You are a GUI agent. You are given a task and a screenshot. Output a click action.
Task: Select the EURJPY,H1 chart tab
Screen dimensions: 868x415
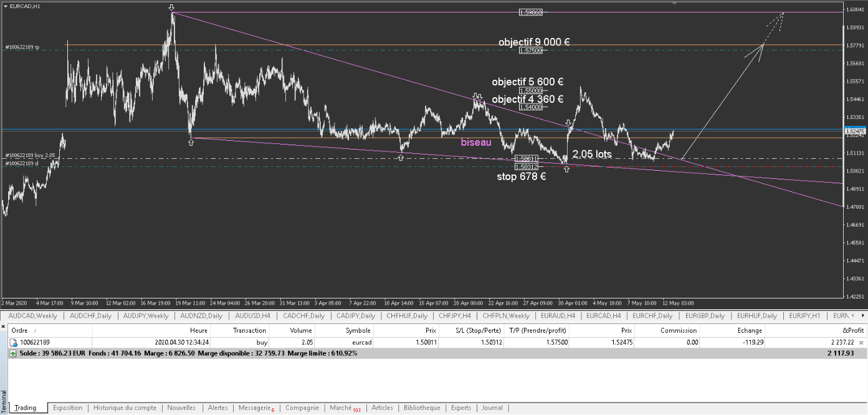click(805, 315)
